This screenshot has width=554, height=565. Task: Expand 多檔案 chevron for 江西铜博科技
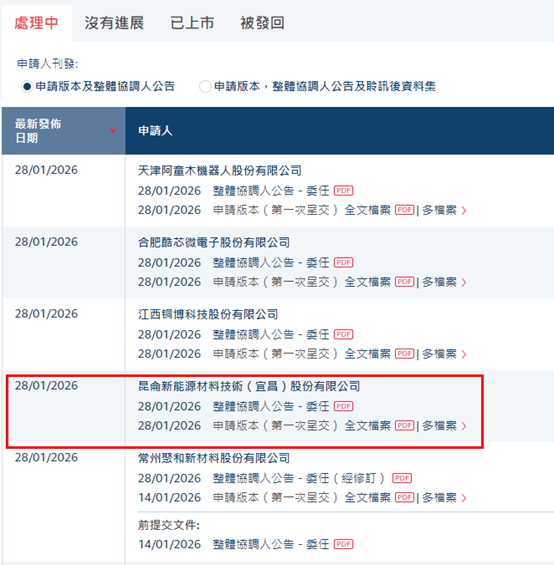pos(464,355)
